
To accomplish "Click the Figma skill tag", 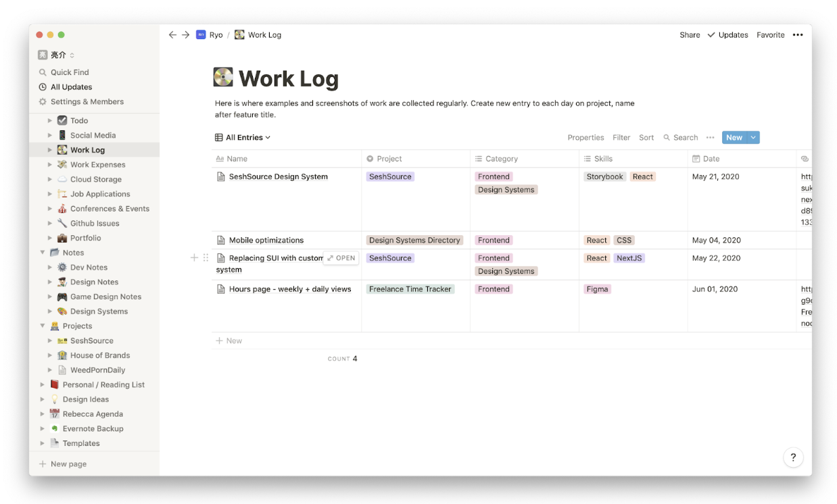I will click(597, 289).
